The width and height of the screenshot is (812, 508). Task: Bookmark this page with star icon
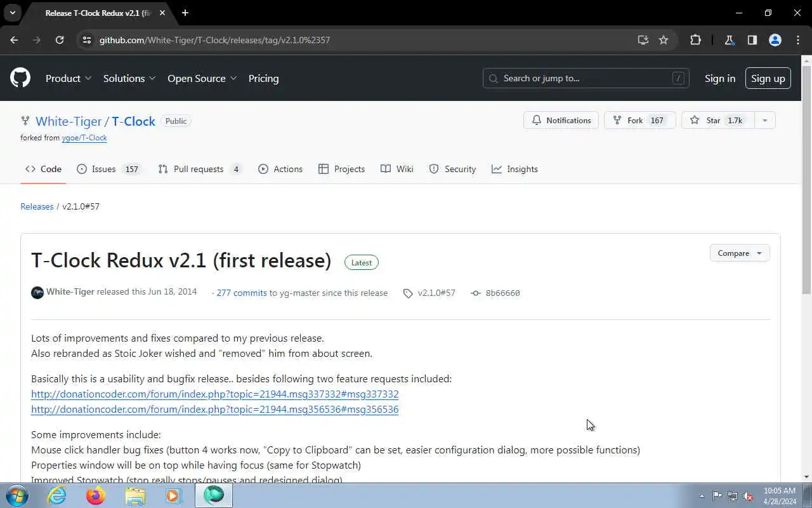pos(664,39)
